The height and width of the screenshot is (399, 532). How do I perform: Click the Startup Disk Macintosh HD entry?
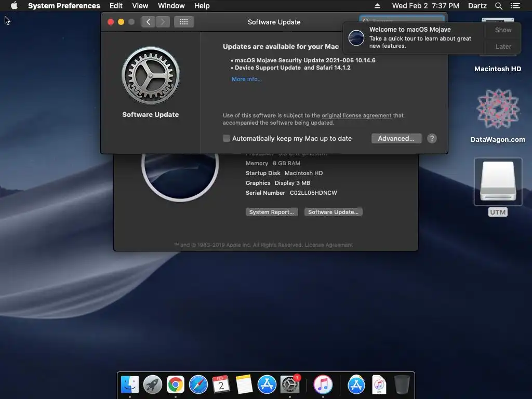point(284,173)
